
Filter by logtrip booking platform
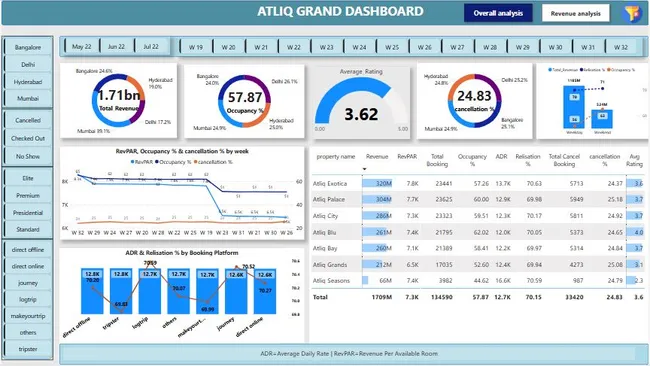pos(28,299)
